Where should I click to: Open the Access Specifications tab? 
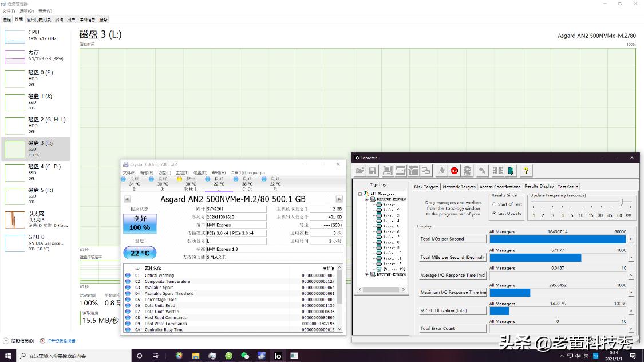[500, 187]
